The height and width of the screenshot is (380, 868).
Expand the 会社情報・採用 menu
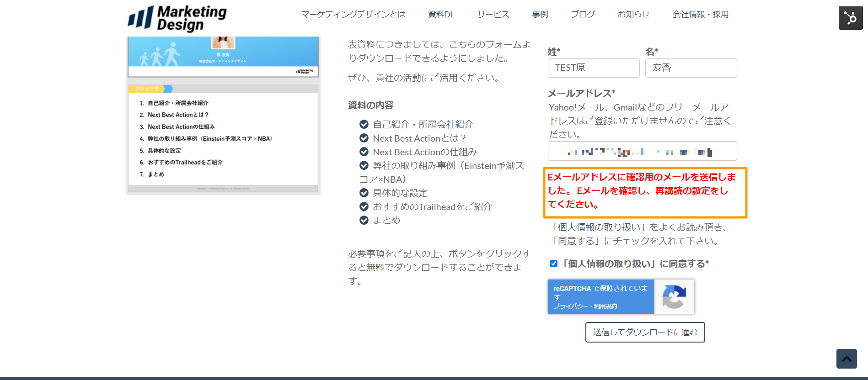(x=700, y=15)
